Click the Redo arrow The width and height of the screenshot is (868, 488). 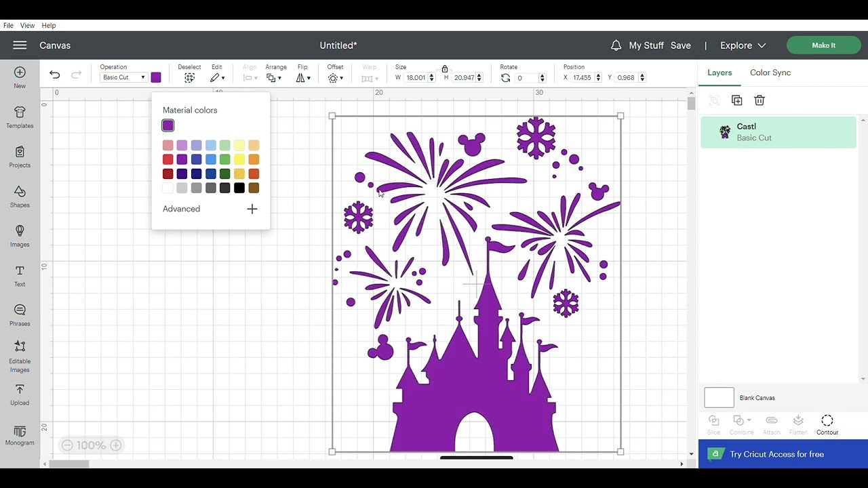77,75
